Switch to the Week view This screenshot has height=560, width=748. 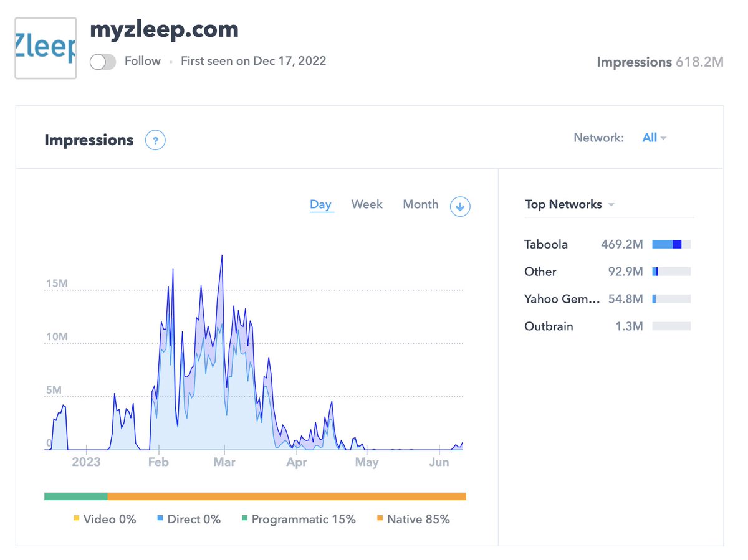pos(367,204)
